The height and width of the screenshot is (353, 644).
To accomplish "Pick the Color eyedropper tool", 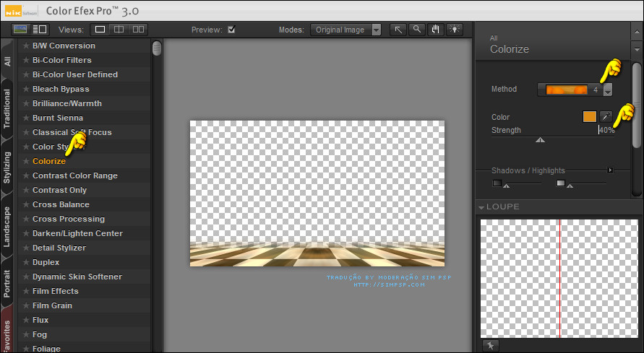I will 606,116.
